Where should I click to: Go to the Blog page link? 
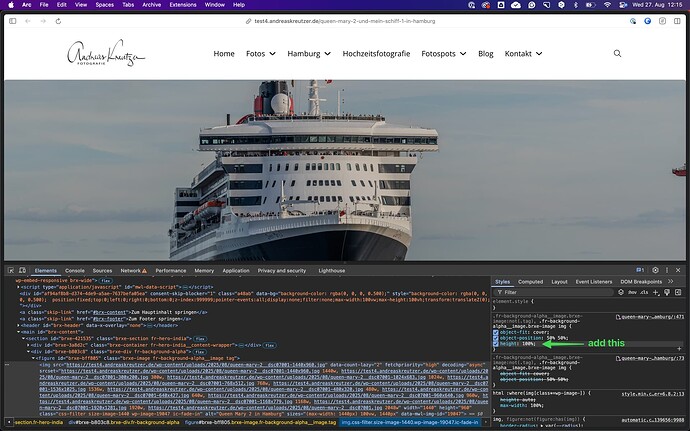click(x=486, y=53)
